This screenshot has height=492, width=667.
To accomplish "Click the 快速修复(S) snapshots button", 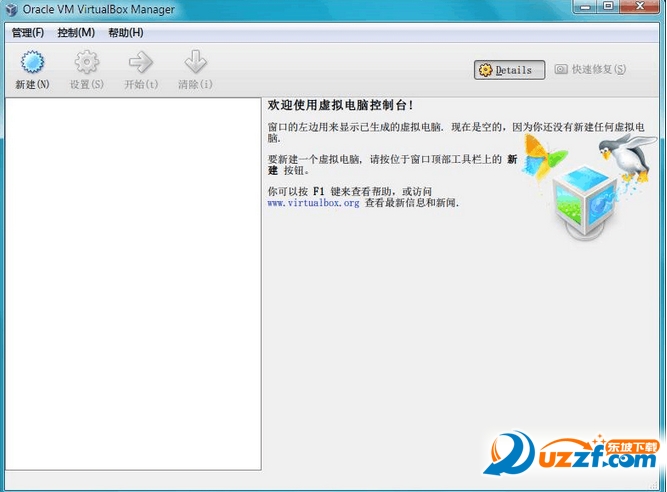I will [590, 69].
